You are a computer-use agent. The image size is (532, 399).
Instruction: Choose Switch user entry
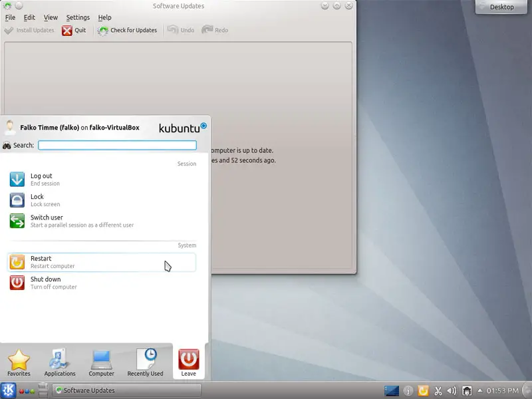coord(102,221)
